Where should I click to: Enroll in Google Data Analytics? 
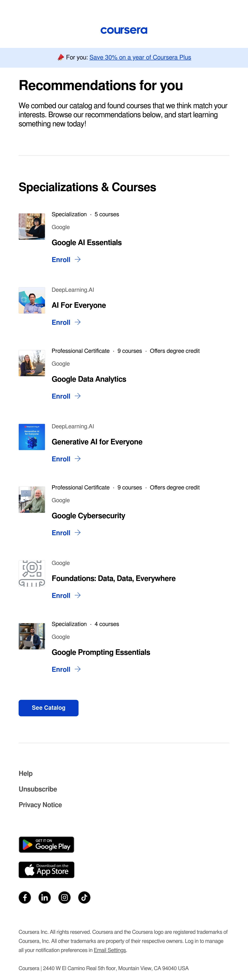click(61, 396)
